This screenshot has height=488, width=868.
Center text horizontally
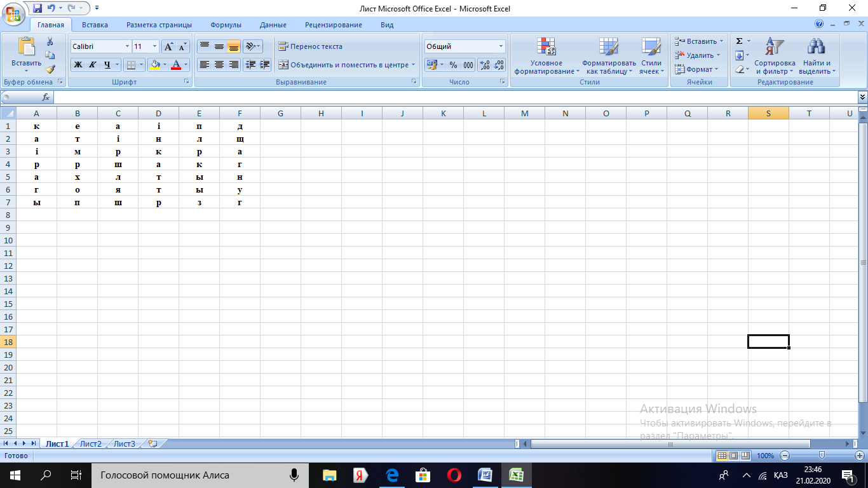pos(219,65)
